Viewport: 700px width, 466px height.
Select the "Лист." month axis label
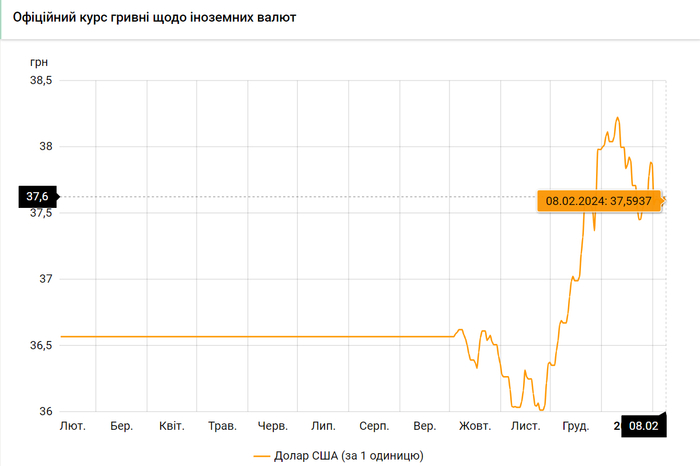[525, 426]
